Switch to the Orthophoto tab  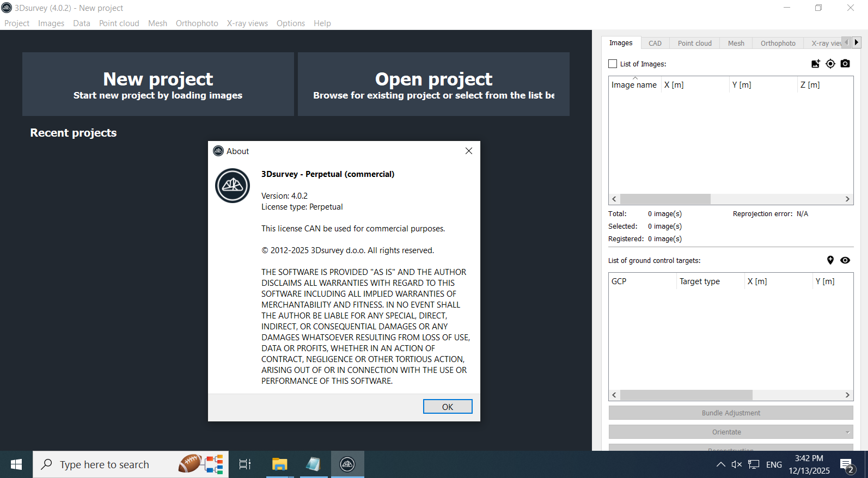coord(778,43)
